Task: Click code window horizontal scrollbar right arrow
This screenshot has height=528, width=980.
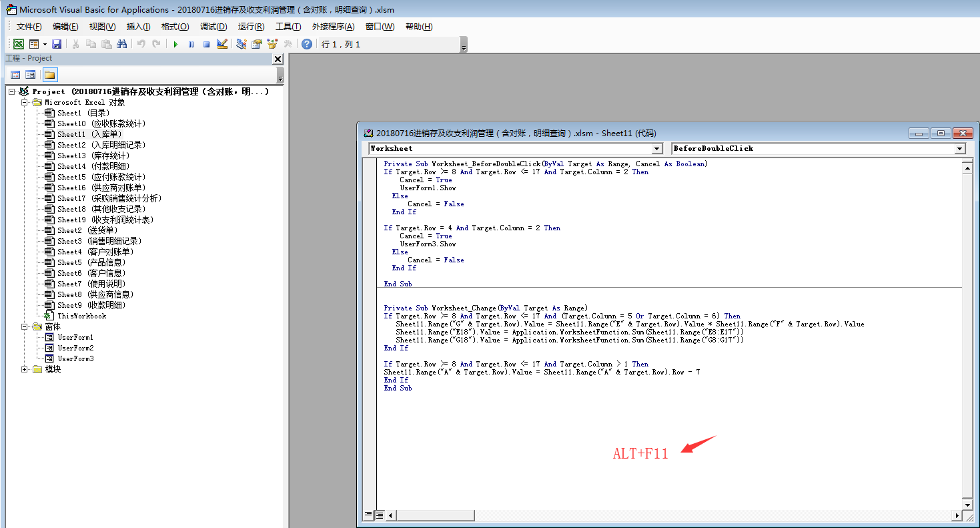Action: tap(957, 515)
